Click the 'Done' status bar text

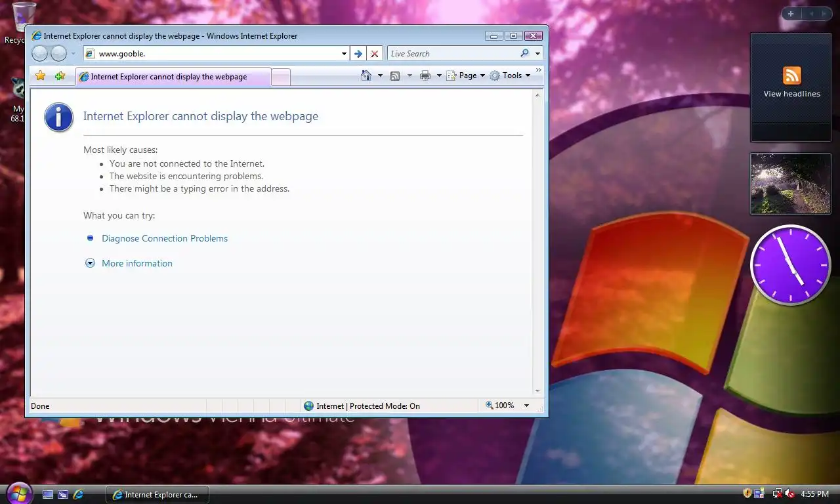(x=40, y=406)
